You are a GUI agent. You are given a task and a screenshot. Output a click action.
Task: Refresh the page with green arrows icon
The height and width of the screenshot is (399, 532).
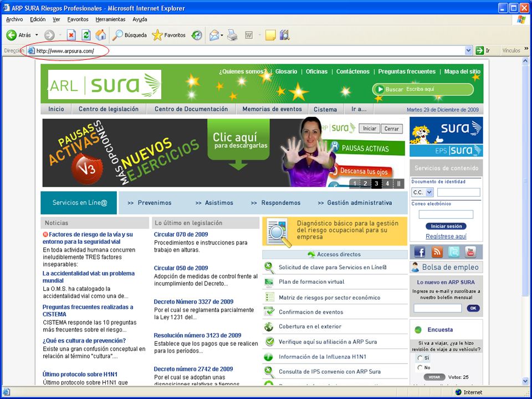coord(86,35)
